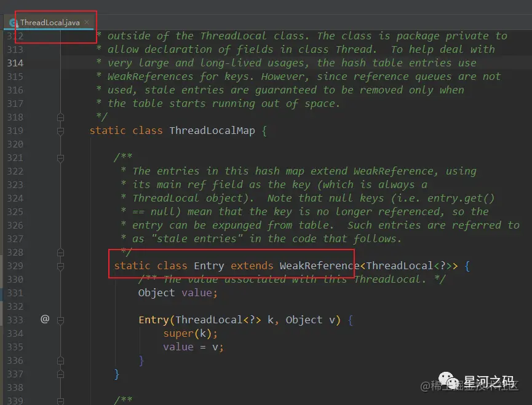Click the 'super(k);' call on line 334
Viewport: 532px width, 405px height.
(x=190, y=334)
